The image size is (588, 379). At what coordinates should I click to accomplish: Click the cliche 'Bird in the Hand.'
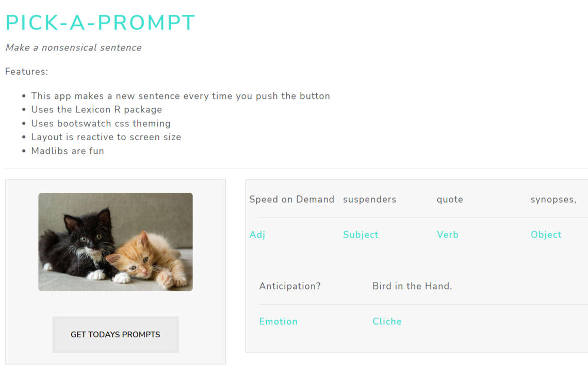412,286
